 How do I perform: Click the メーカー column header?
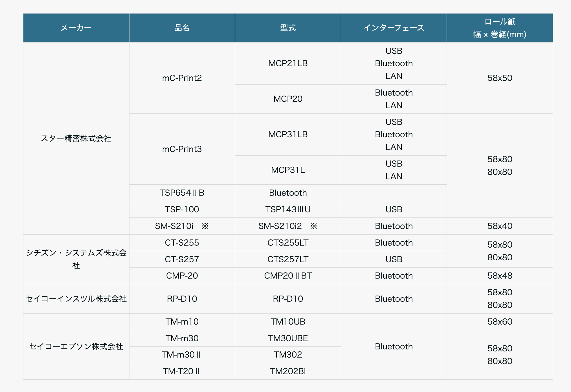point(76,27)
